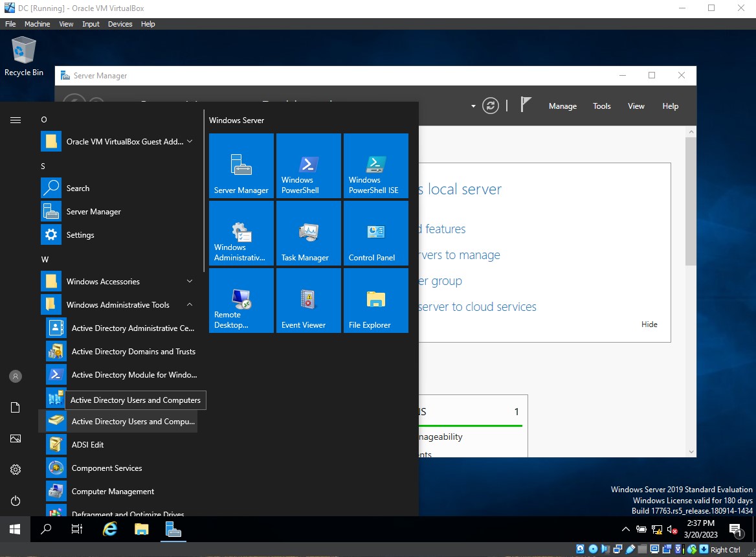Open the Server Manager breadcrumb dropdown arrow

tap(473, 106)
